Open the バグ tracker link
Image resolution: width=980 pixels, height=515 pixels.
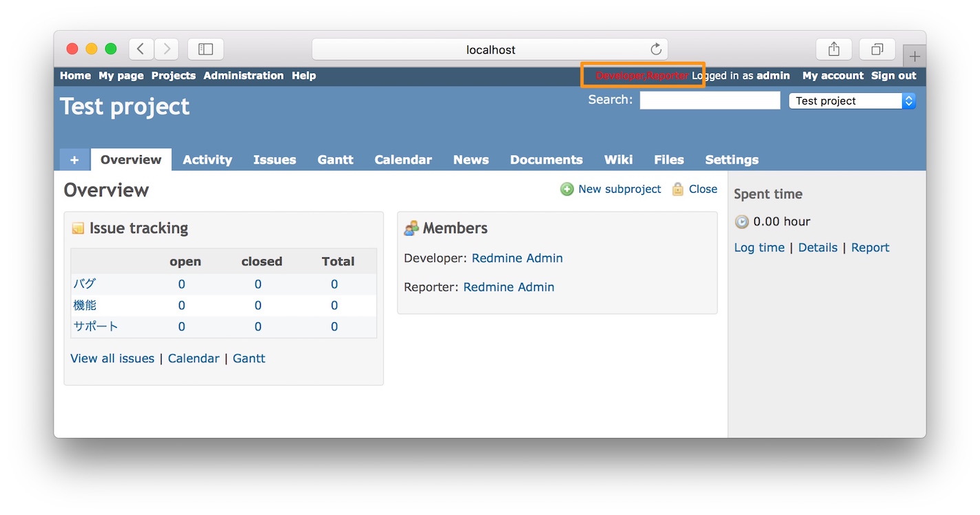click(85, 284)
